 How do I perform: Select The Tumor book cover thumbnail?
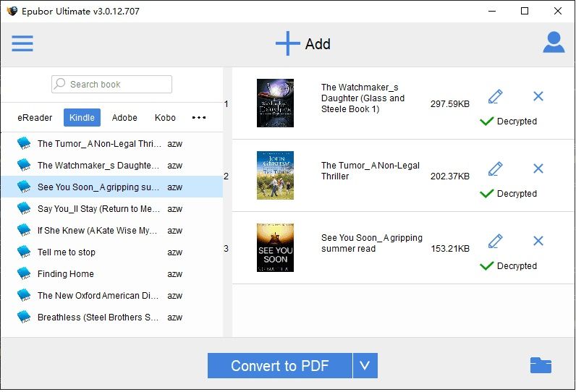275,176
